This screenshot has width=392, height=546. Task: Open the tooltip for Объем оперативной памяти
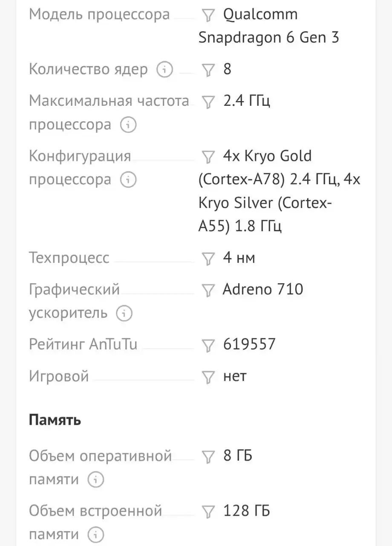point(96,479)
